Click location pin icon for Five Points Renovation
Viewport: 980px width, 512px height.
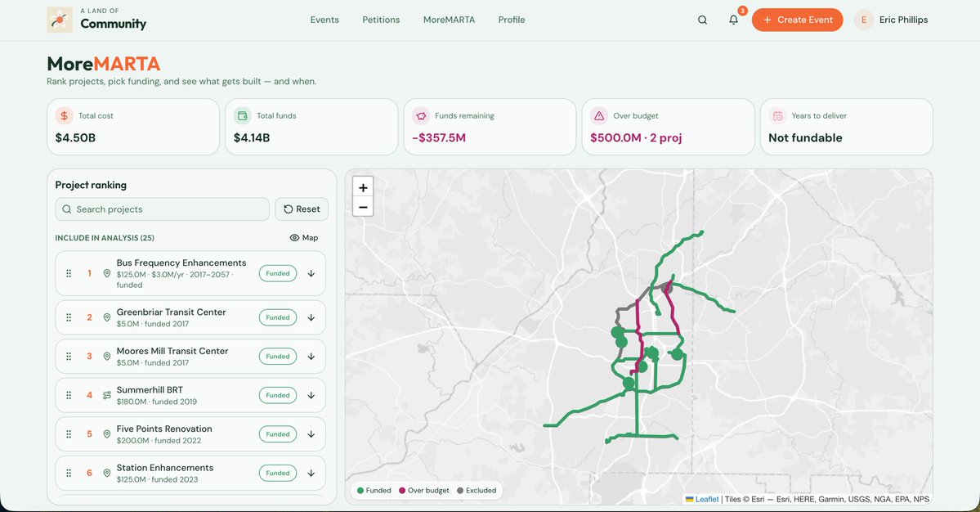pos(107,433)
